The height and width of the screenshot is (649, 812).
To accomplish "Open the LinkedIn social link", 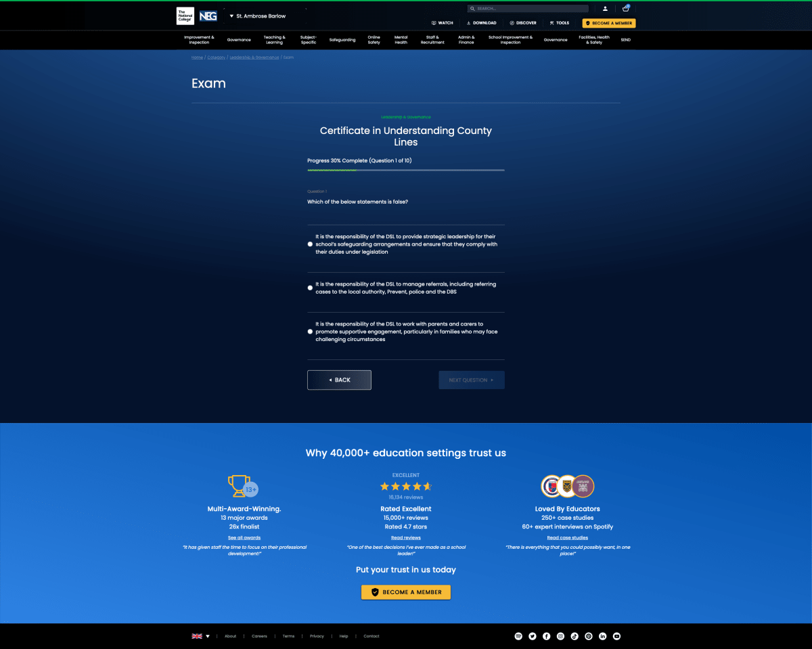I will pyautogui.click(x=603, y=636).
